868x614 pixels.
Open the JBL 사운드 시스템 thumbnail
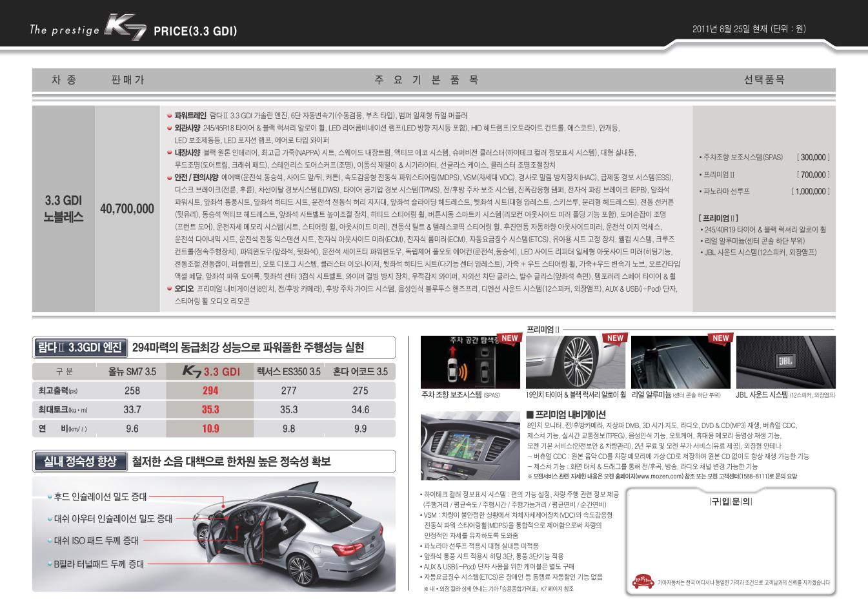point(785,362)
